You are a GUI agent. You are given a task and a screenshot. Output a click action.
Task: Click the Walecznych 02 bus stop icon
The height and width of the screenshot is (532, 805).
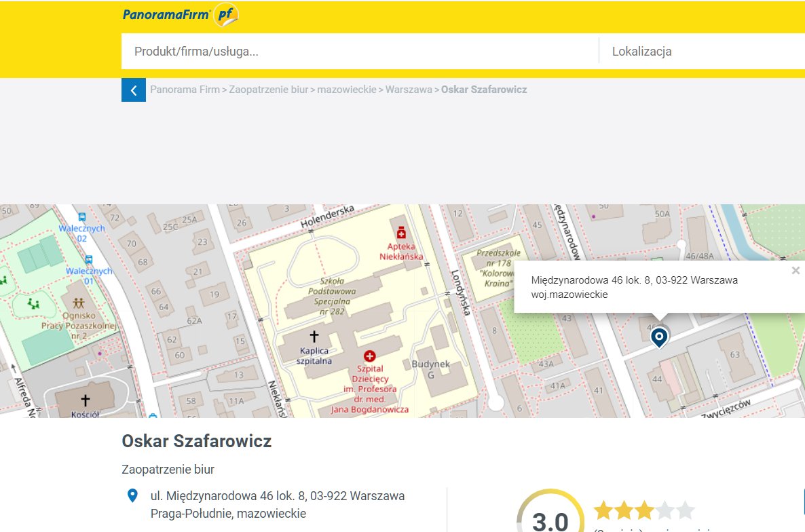(81, 217)
